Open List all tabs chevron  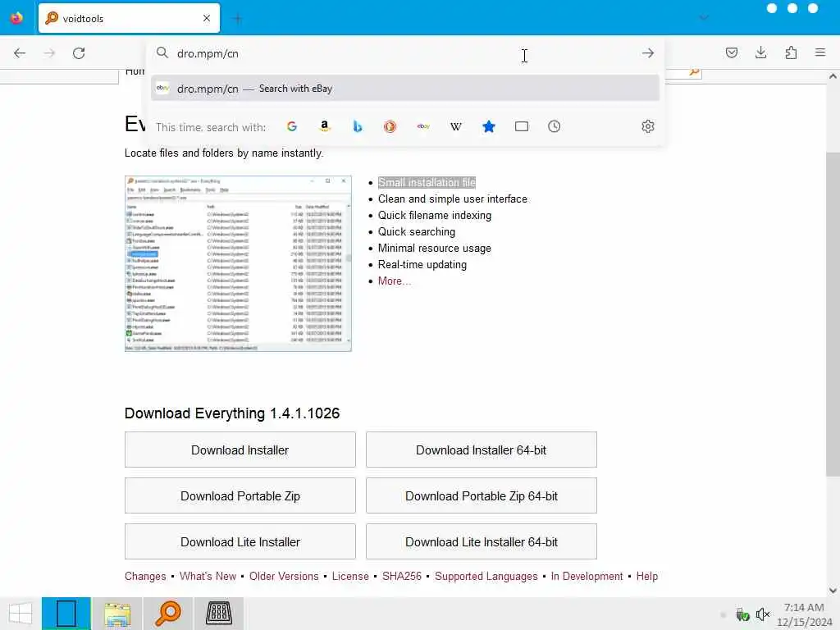point(704,18)
